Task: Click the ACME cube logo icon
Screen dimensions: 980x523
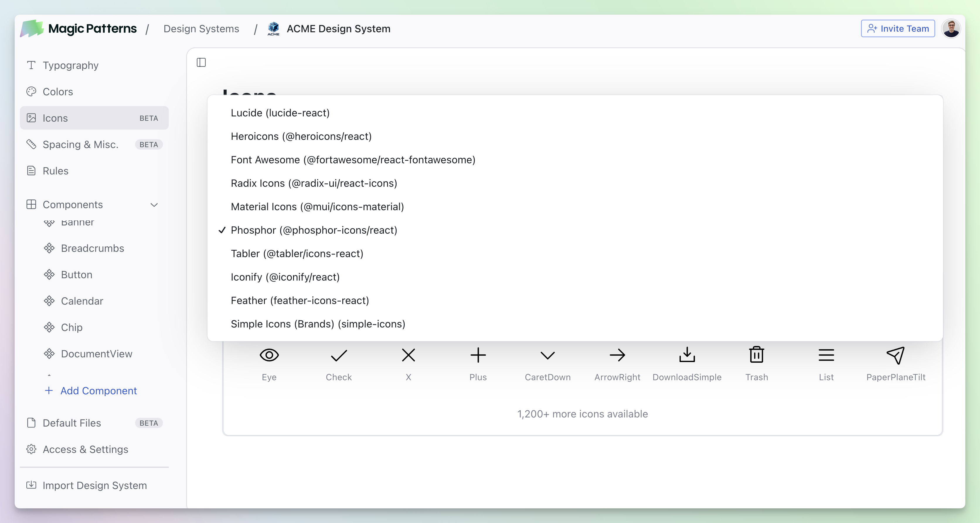Action: coord(273,28)
